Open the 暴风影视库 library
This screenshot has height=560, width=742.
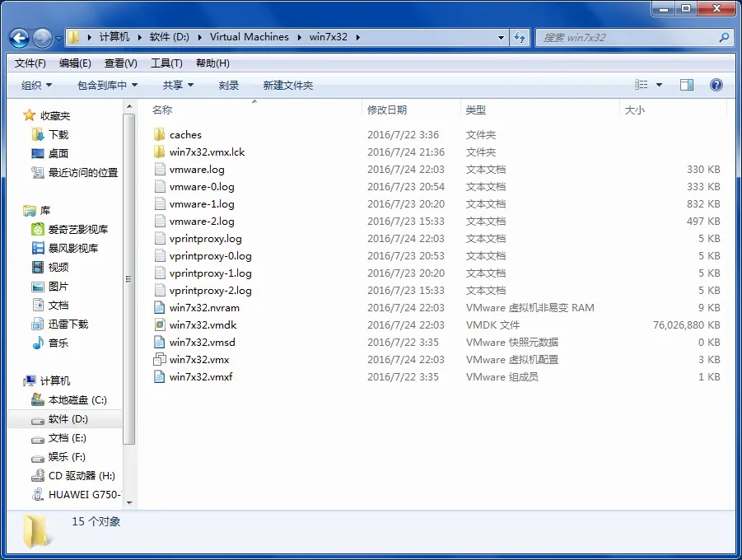pos(73,248)
